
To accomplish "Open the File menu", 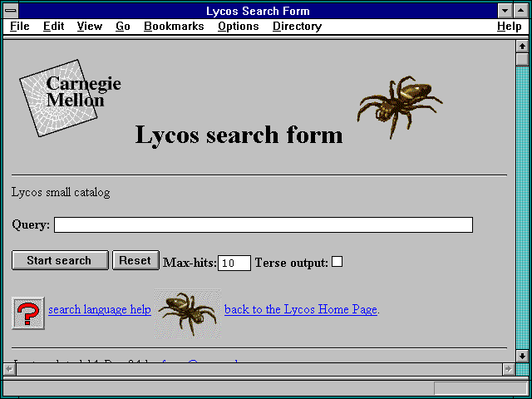I will pos(20,27).
